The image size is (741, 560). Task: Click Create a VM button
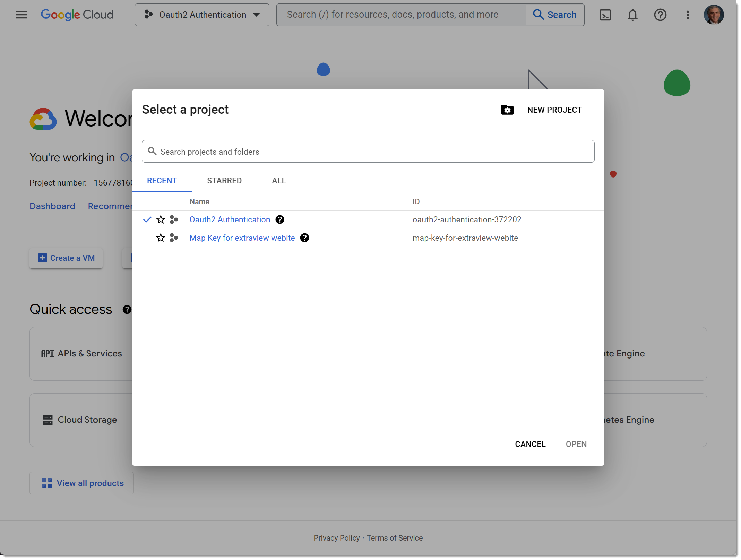click(66, 258)
